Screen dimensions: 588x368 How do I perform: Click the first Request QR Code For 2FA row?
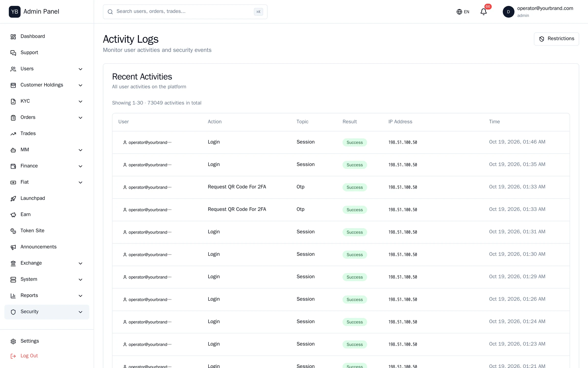[341, 187]
